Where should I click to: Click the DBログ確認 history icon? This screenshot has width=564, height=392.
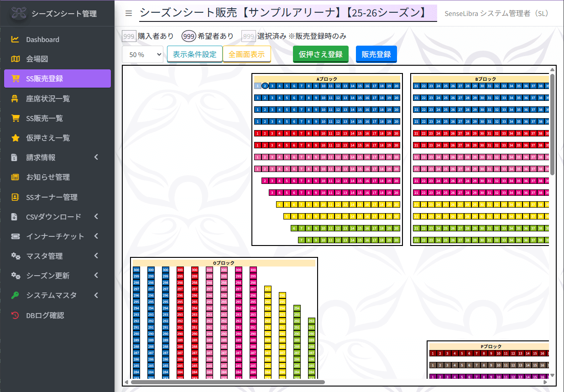(x=16, y=315)
